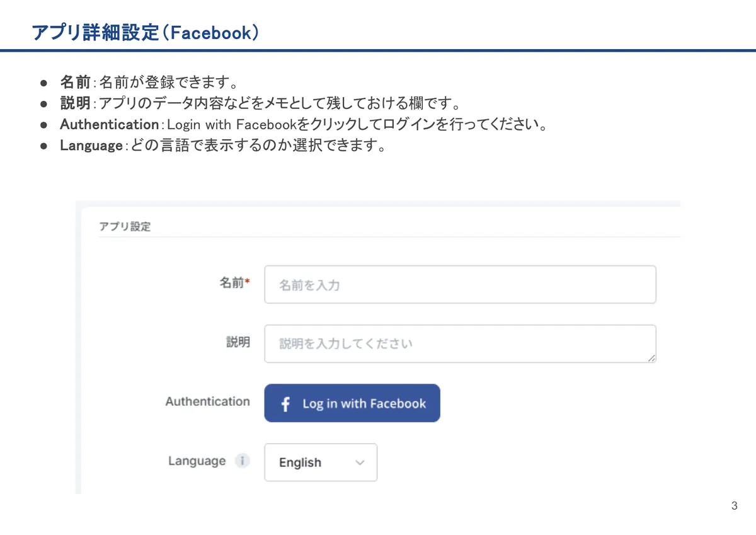Click the bullet line about Language selection
Screen dimensions: 756x535
(x=222, y=146)
